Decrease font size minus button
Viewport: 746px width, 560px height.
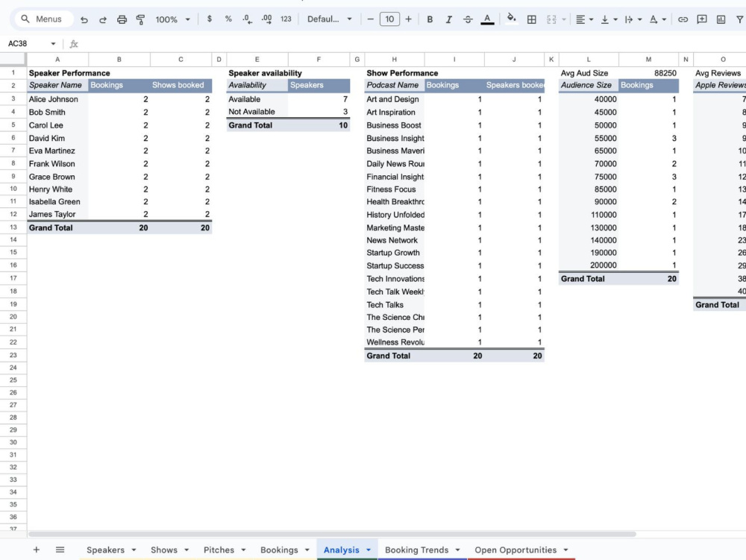(370, 19)
